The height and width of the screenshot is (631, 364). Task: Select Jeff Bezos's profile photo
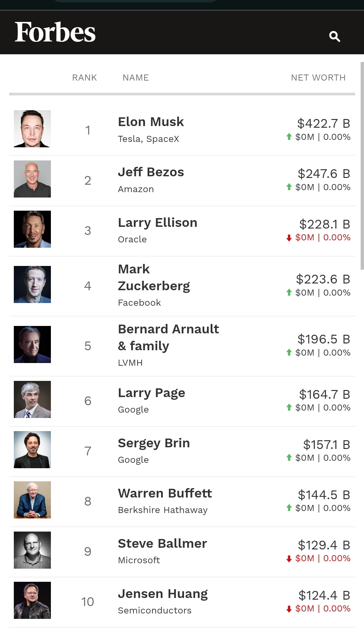32,179
